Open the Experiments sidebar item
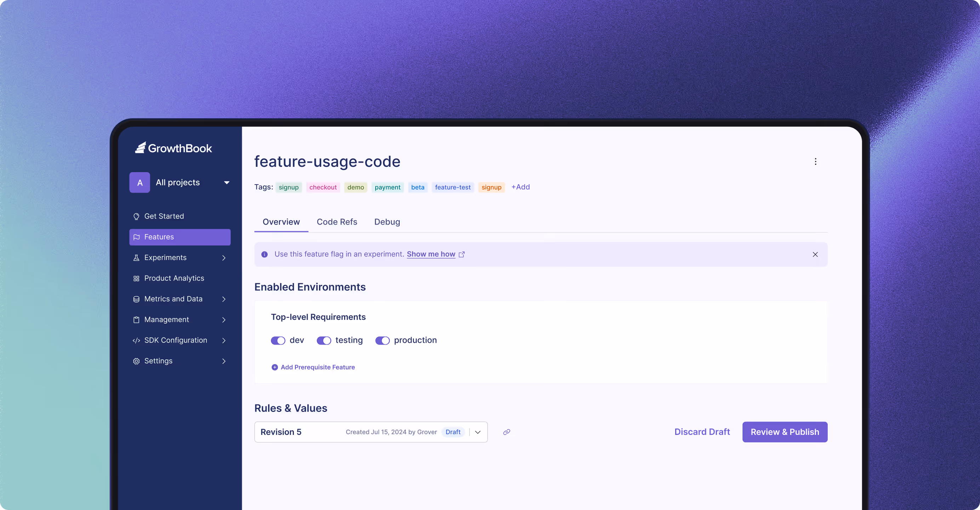The height and width of the screenshot is (510, 980). point(180,258)
